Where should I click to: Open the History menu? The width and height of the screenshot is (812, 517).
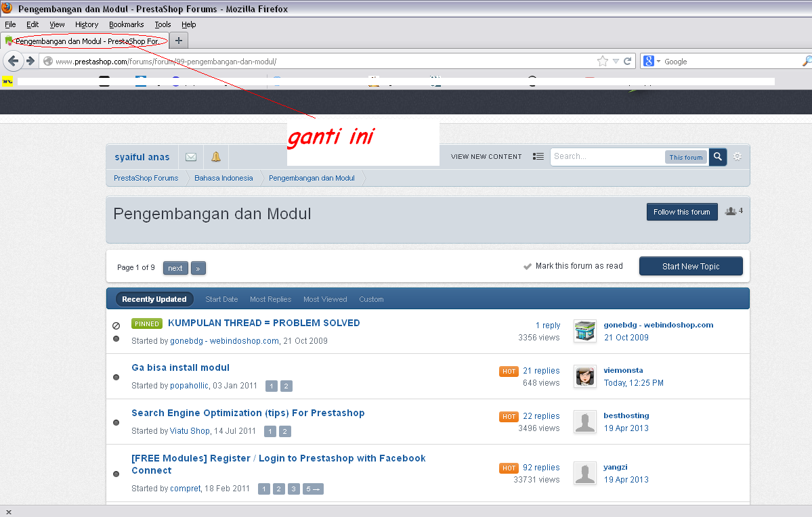[x=87, y=24]
